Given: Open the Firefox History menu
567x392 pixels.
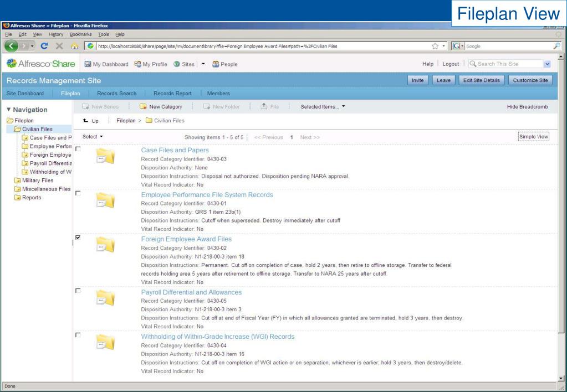Looking at the screenshot, I should pos(56,34).
